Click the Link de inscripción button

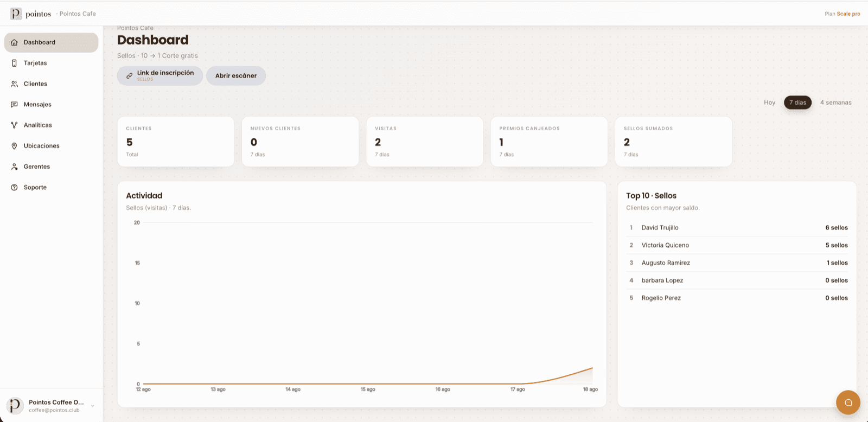click(160, 76)
